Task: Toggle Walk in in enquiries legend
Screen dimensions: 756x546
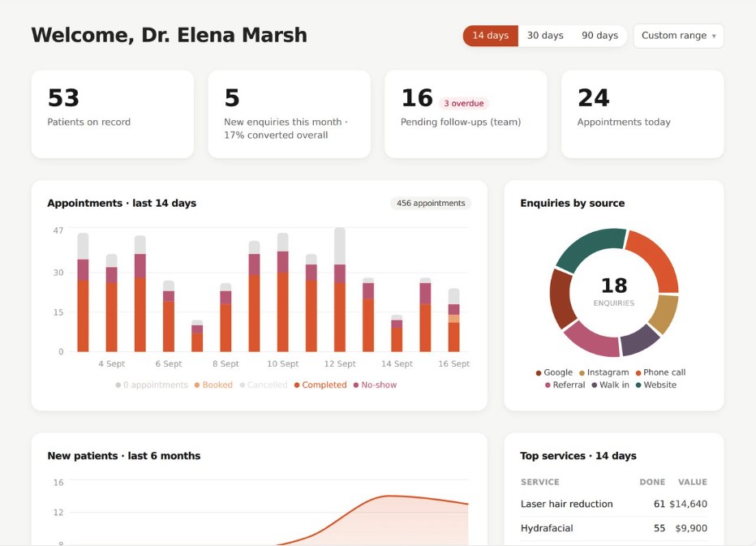Action: [610, 385]
